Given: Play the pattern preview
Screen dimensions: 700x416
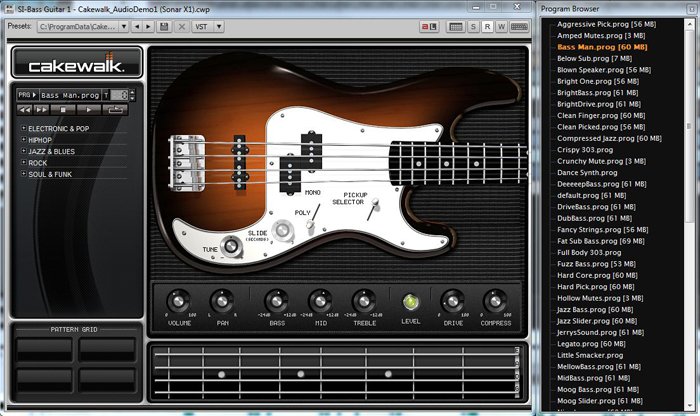Looking at the screenshot, I should coord(88,109).
